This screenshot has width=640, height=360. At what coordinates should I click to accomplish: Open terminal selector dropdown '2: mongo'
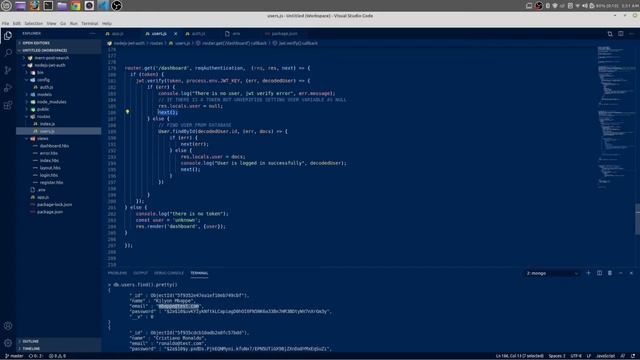point(552,273)
